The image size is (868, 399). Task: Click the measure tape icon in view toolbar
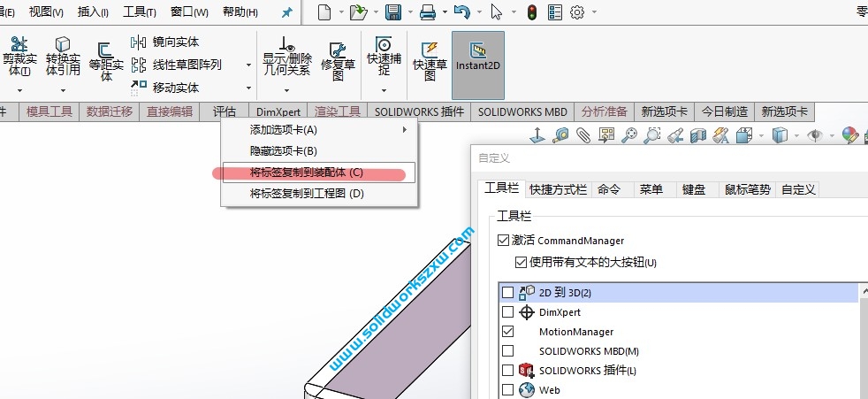point(560,135)
